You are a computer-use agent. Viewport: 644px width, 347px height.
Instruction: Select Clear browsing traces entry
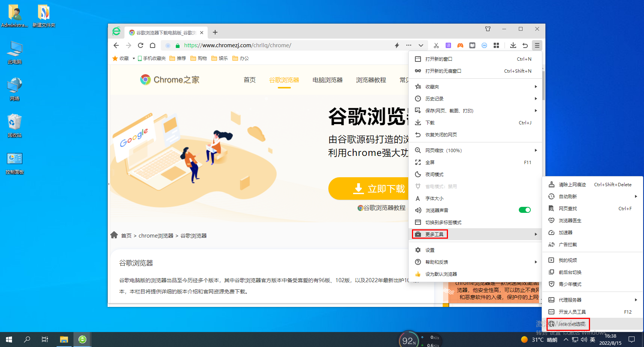click(593, 184)
